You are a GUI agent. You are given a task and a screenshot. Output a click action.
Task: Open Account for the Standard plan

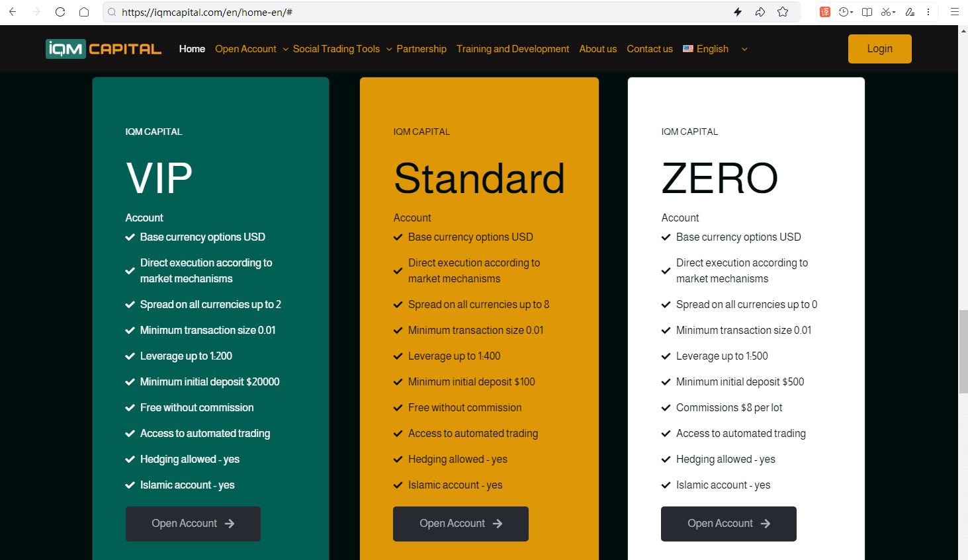point(461,524)
